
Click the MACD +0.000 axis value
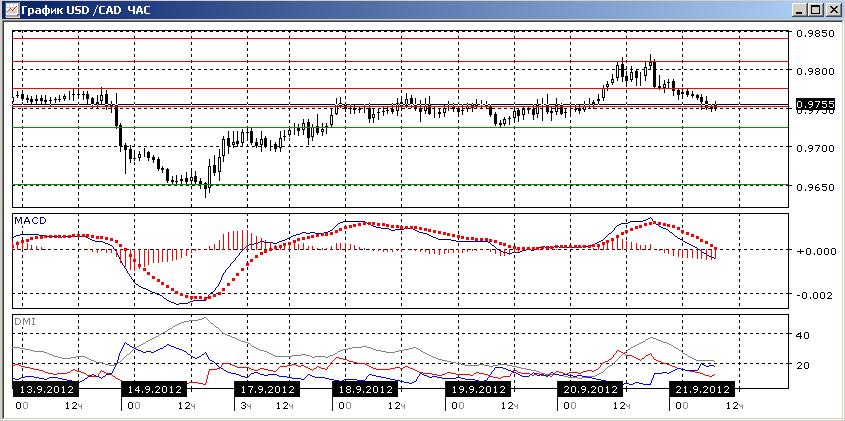click(815, 251)
